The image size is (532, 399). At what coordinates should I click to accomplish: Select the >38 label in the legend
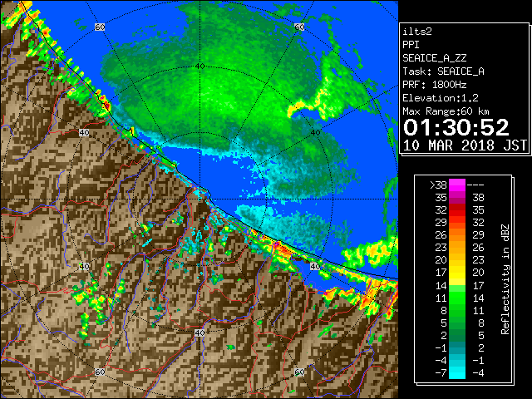[438, 185]
